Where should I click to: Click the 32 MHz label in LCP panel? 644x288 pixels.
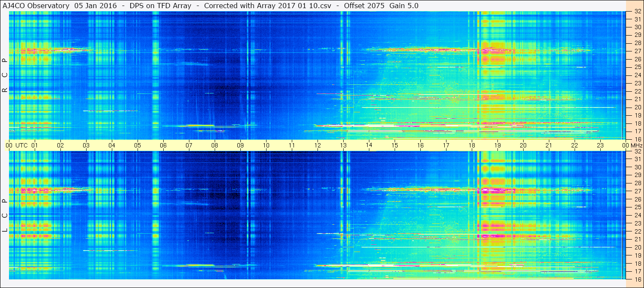click(x=637, y=151)
